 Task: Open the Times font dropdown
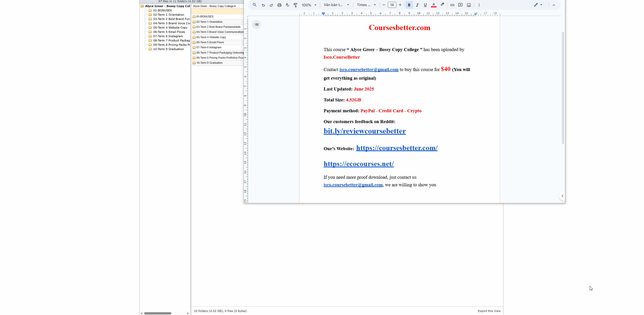coord(366,5)
